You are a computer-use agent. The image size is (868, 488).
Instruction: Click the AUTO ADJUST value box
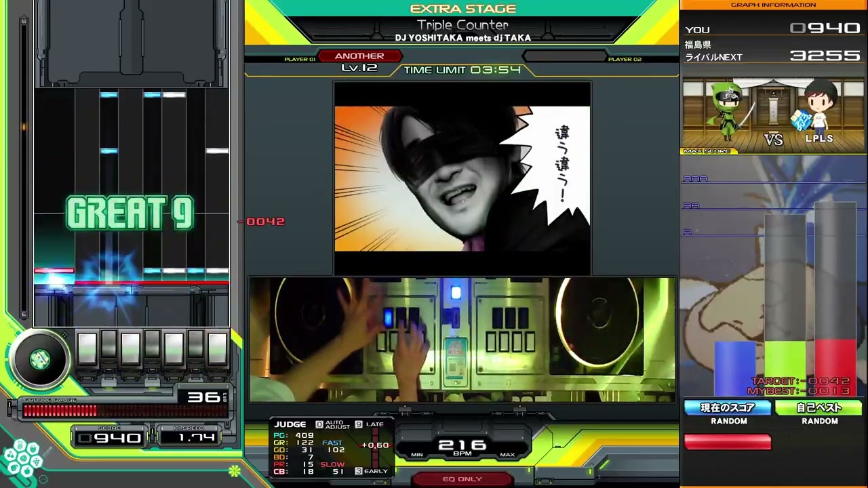coord(319,424)
